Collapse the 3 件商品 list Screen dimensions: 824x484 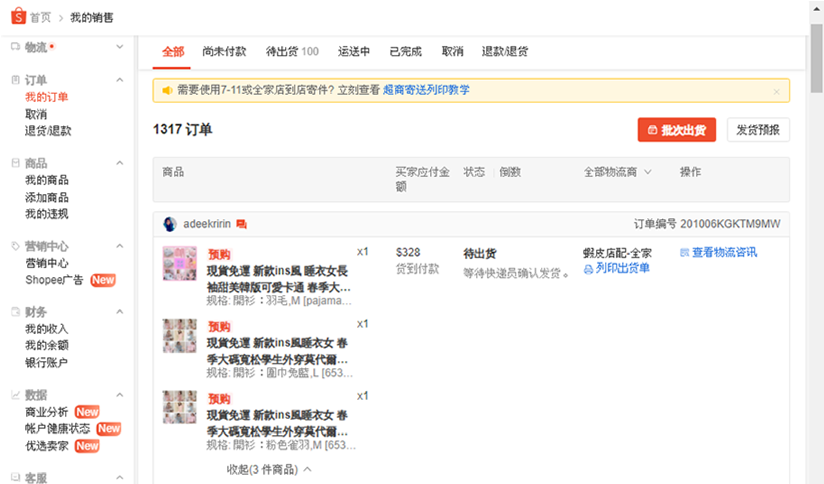pos(269,468)
